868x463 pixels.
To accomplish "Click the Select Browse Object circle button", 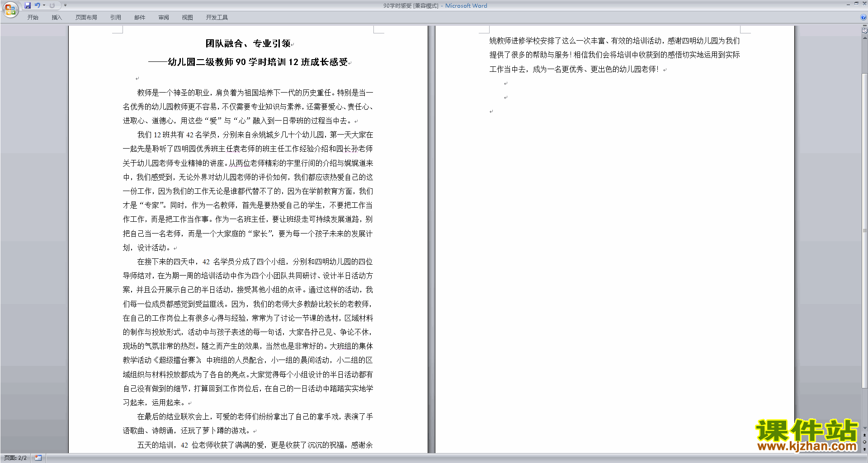I will pyautogui.click(x=864, y=442).
